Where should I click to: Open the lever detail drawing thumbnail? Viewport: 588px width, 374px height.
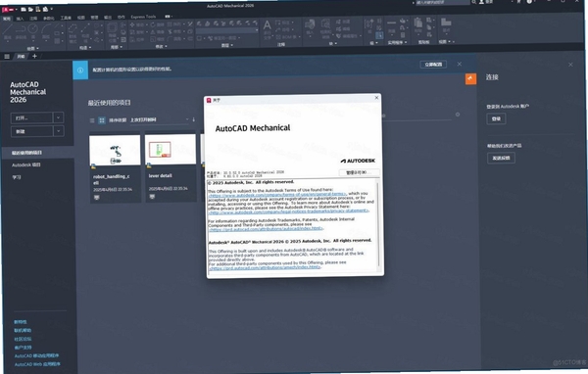click(171, 150)
